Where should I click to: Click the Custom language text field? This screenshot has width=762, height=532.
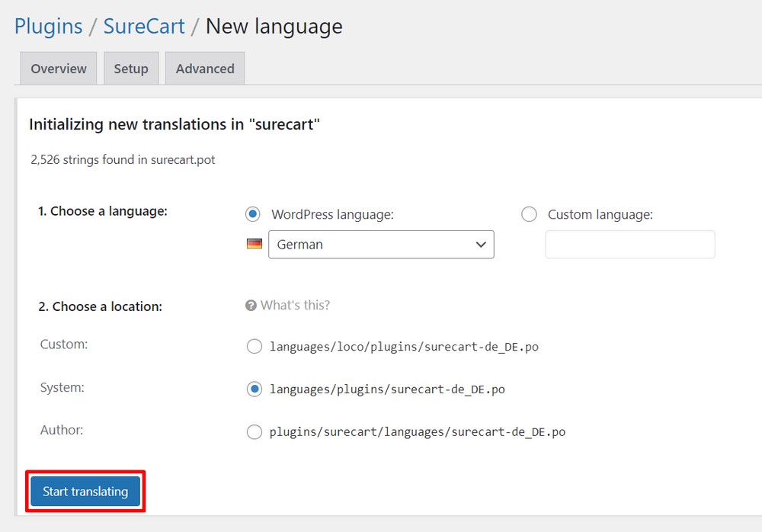click(629, 244)
